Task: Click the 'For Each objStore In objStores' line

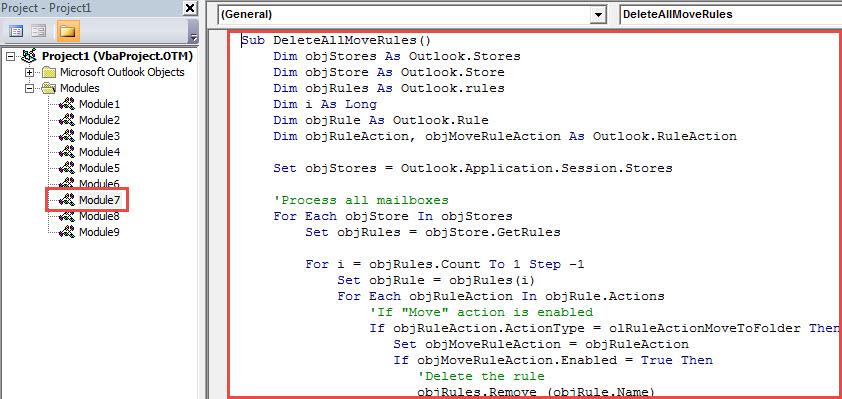Action: click(x=393, y=216)
